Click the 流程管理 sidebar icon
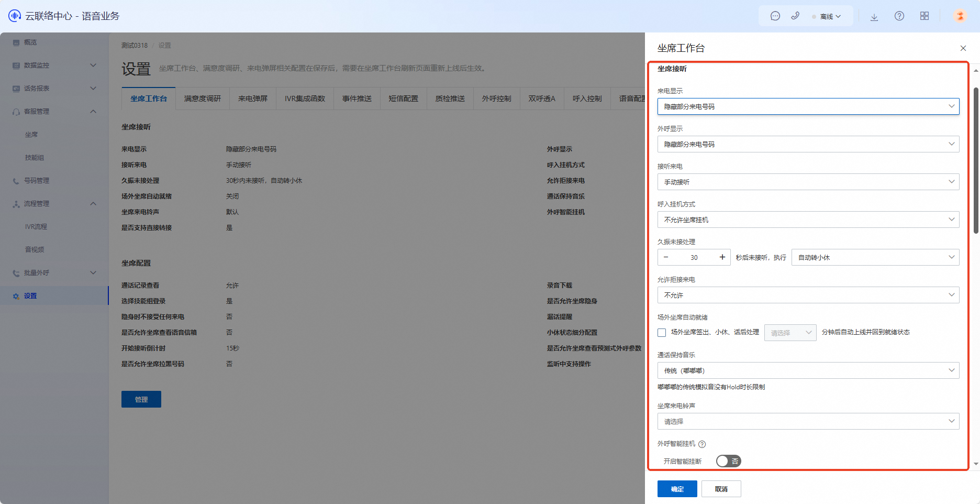Viewport: 980px width, 504px height. 16,204
